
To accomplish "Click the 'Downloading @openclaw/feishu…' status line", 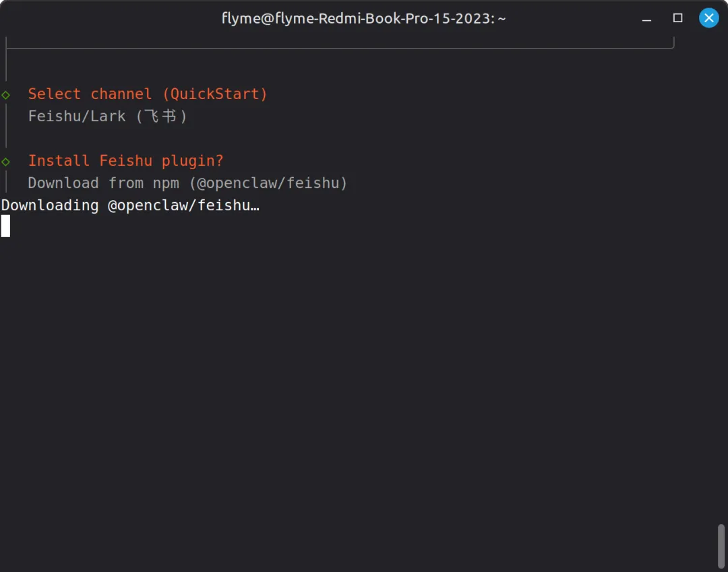I will (x=131, y=205).
